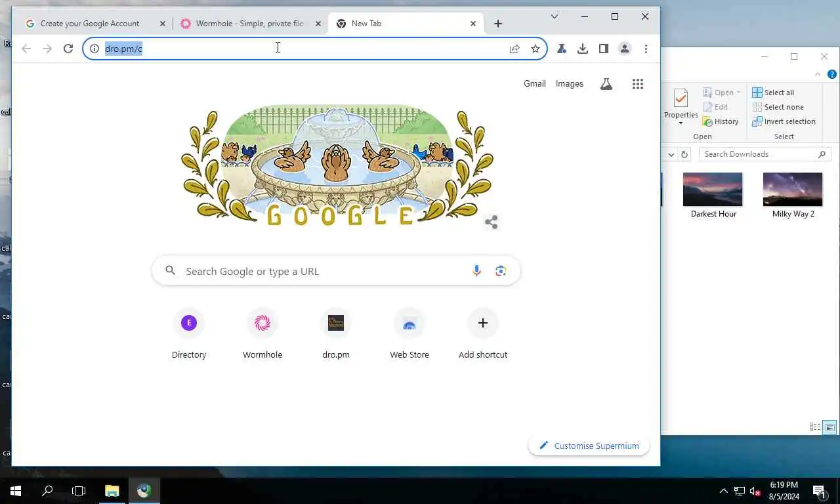840x504 pixels.
Task: Click the Google search box
Action: click(x=336, y=271)
